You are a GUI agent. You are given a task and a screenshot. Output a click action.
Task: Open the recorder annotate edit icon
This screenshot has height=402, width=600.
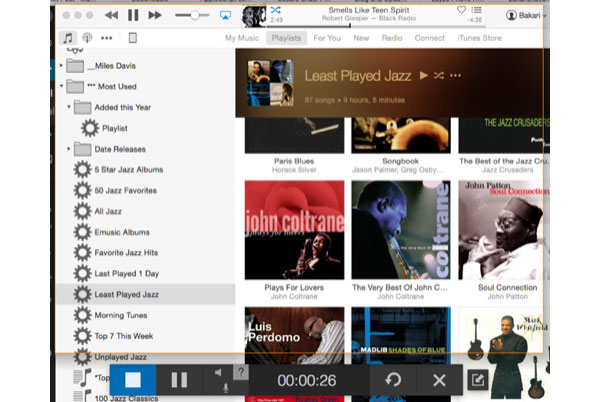click(x=478, y=380)
